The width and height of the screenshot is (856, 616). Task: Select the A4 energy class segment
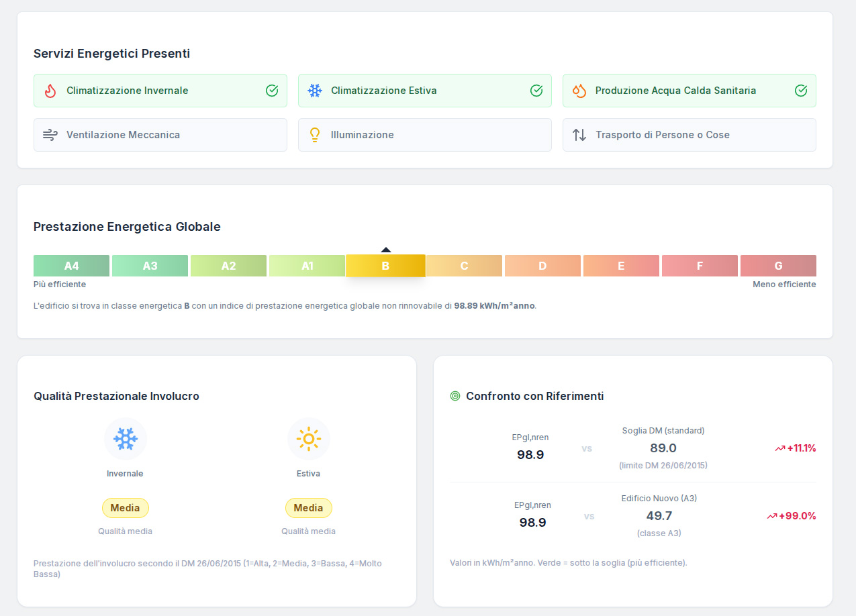point(71,266)
